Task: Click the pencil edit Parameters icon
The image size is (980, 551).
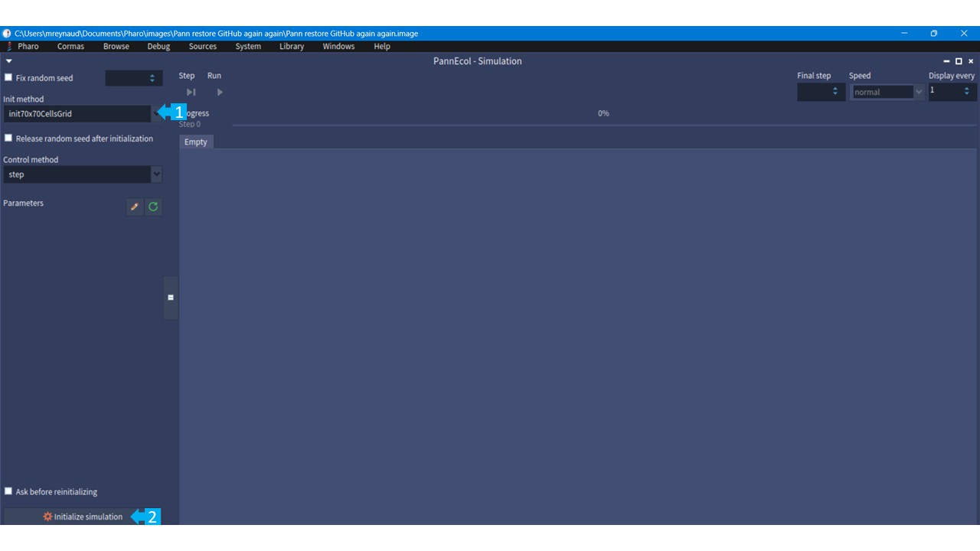Action: [135, 207]
